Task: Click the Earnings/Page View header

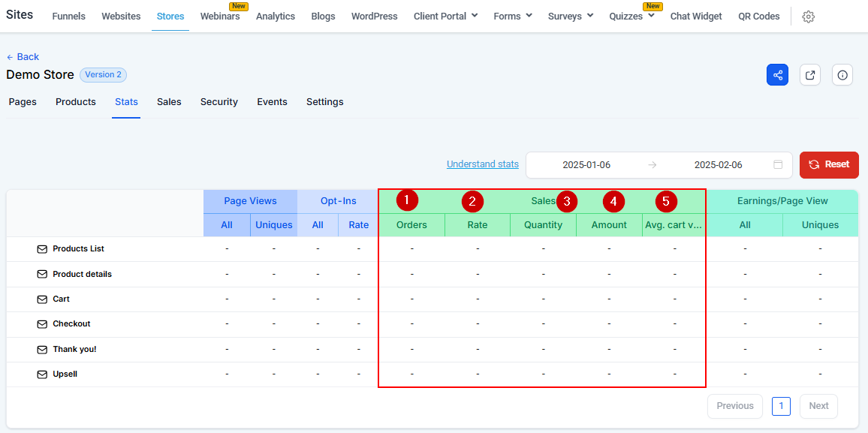Action: coord(782,201)
